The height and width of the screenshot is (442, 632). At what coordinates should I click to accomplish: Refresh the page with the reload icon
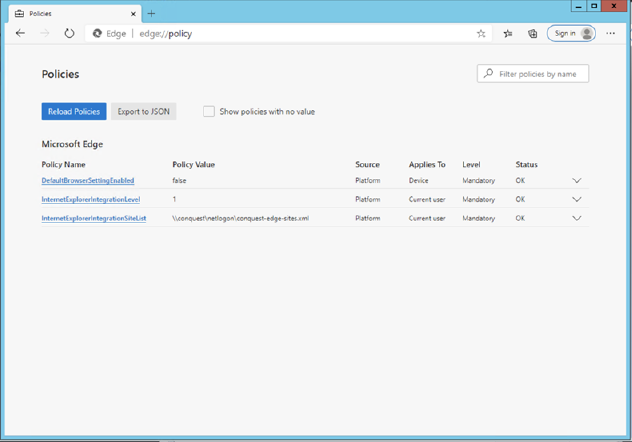point(69,33)
